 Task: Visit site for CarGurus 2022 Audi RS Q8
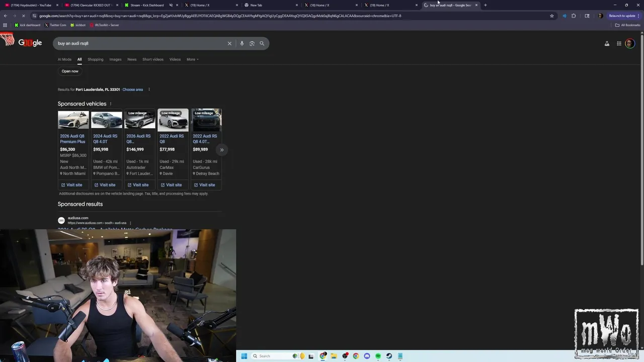204,185
